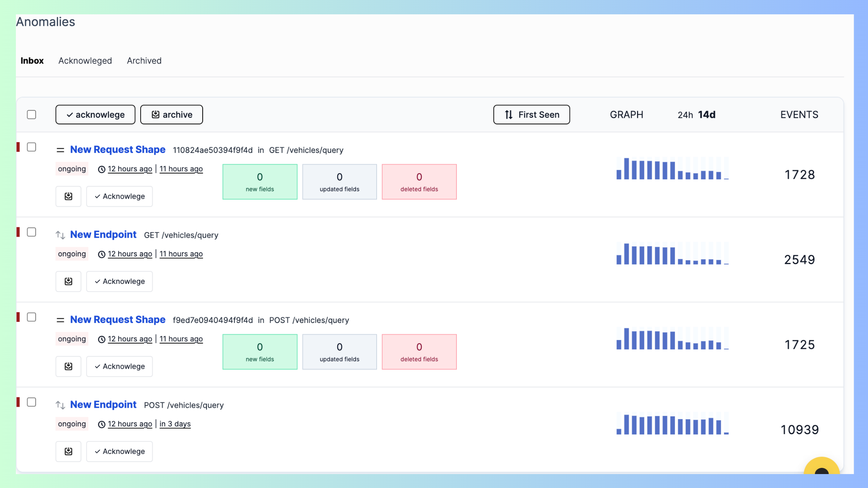The width and height of the screenshot is (868, 488).
Task: Archive the first New Request Shape anomaly
Action: point(68,196)
